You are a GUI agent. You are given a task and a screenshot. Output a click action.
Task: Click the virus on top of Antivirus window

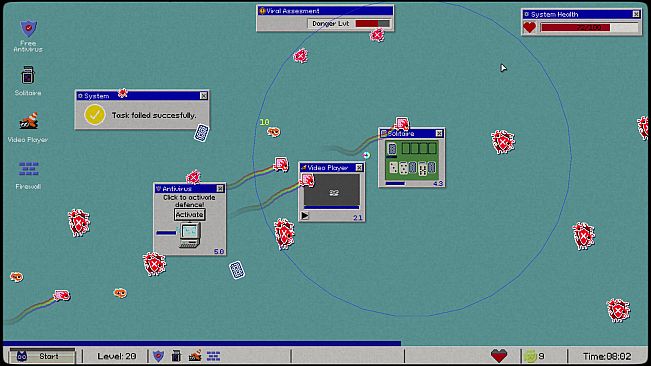tap(193, 178)
